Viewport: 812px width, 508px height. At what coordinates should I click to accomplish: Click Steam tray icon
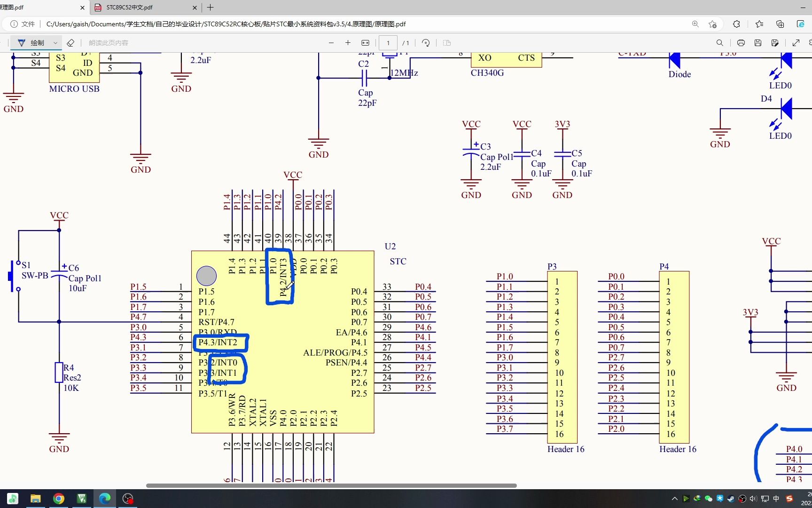731,499
